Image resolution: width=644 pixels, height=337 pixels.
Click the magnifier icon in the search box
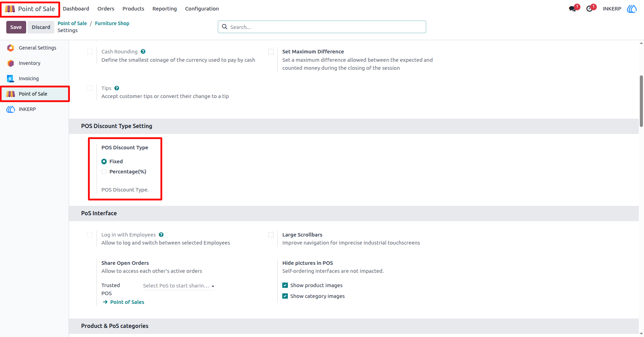pos(225,27)
